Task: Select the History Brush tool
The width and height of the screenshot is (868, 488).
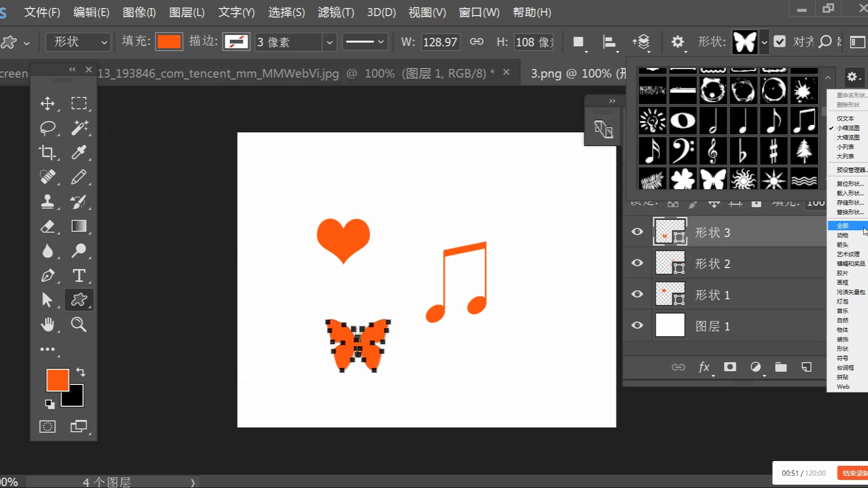Action: point(79,202)
